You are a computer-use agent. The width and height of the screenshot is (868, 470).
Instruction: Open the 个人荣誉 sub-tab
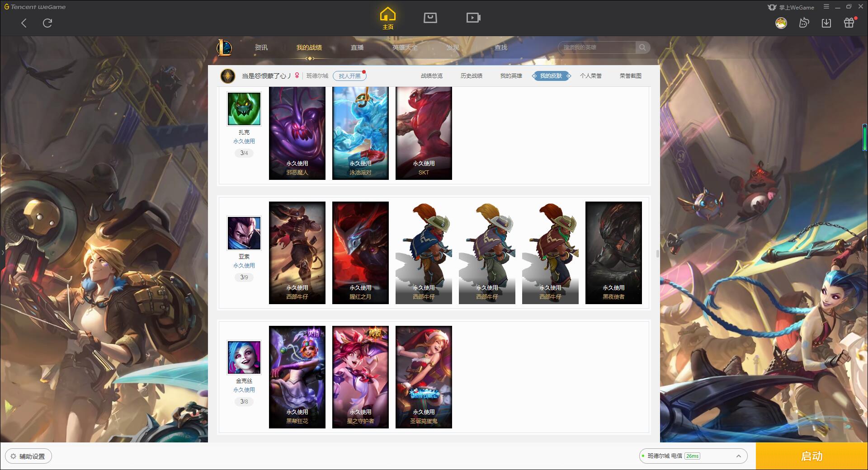click(x=591, y=76)
